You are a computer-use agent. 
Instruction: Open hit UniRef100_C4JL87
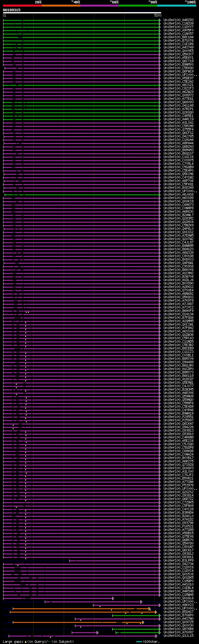pyautogui.click(x=178, y=242)
